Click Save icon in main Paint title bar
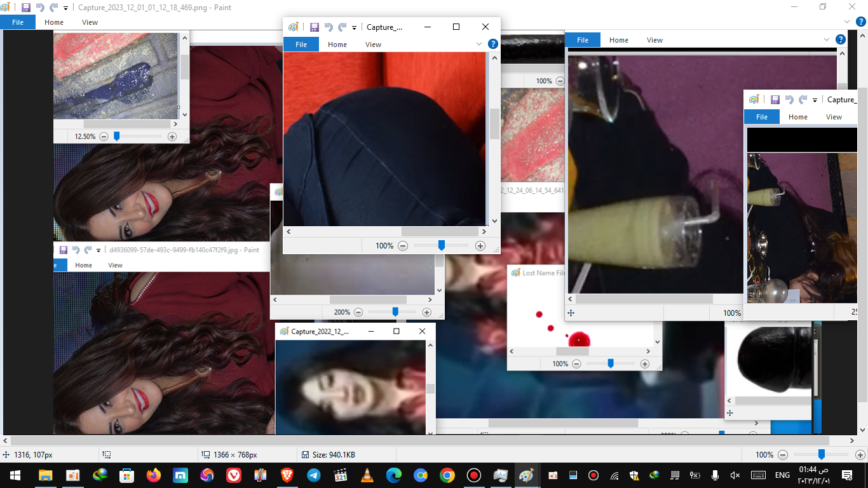The width and height of the screenshot is (868, 488). pos(26,8)
